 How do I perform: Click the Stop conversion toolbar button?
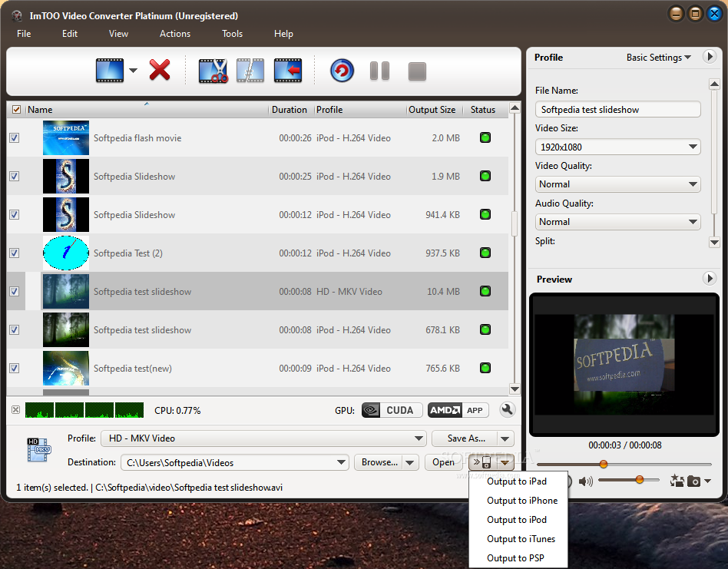417,71
